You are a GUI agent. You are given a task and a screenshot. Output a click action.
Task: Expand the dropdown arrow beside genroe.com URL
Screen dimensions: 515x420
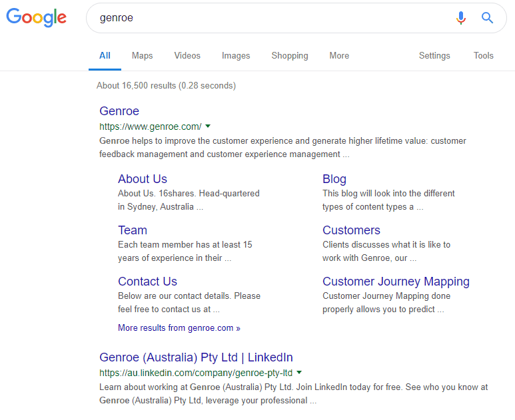pyautogui.click(x=208, y=126)
